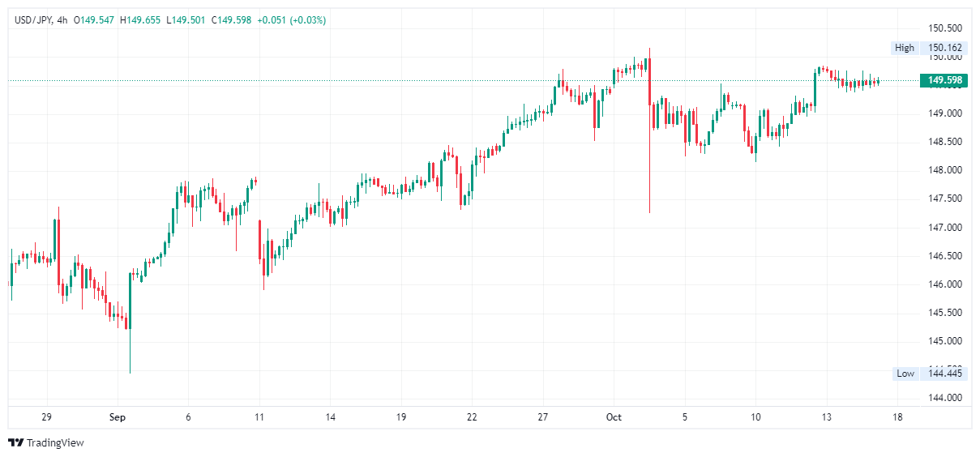
Task: Click date 13 on the time axis
Action: coord(827,417)
